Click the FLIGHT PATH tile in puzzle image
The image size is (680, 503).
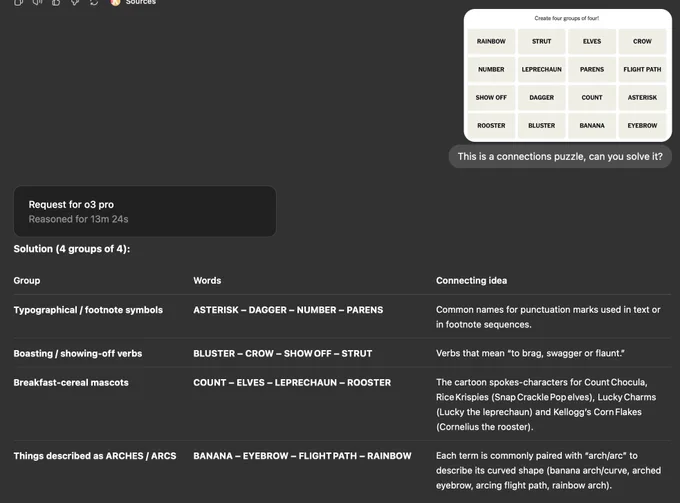(x=642, y=69)
